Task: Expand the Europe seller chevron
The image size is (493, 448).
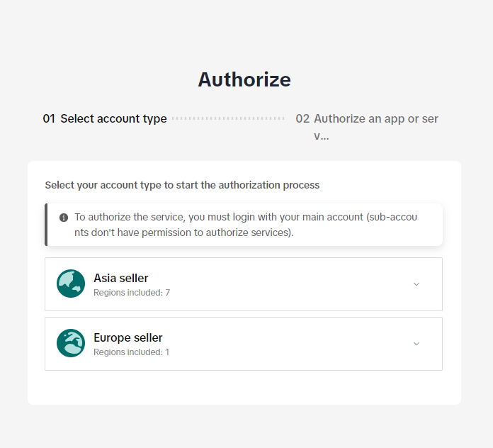Action: point(416,344)
